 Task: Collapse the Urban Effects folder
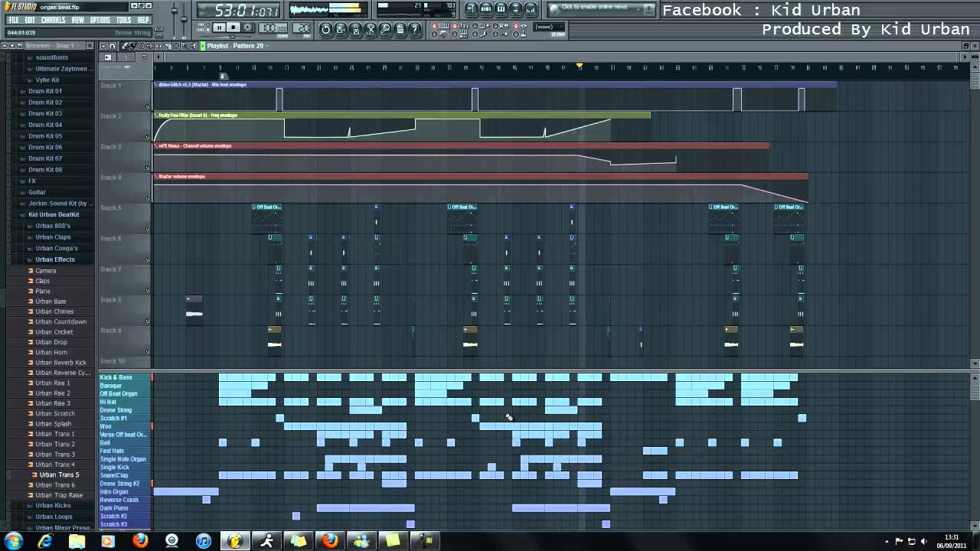pos(54,259)
